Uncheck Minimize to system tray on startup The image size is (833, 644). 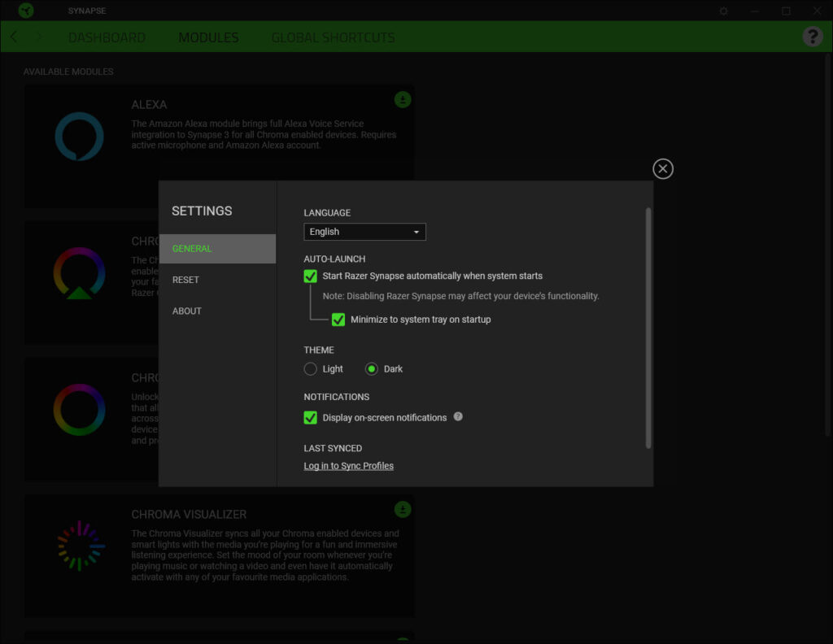[338, 320]
